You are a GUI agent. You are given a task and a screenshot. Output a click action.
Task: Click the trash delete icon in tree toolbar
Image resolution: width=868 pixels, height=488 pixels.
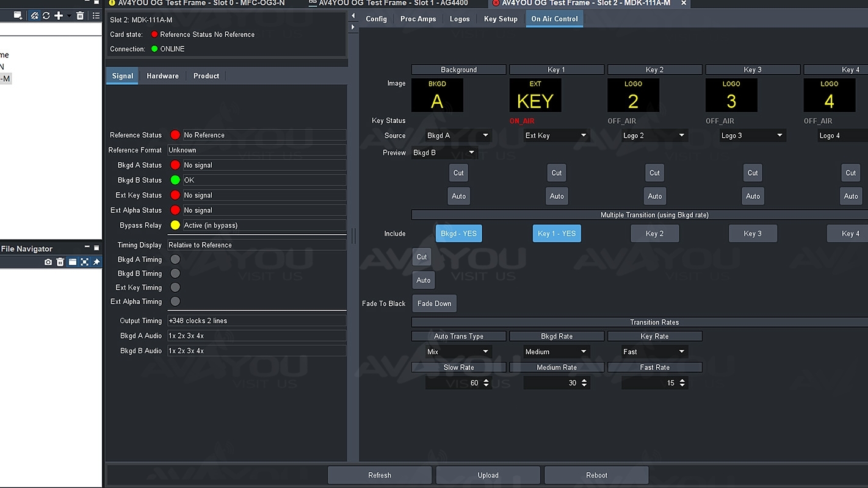[80, 15]
